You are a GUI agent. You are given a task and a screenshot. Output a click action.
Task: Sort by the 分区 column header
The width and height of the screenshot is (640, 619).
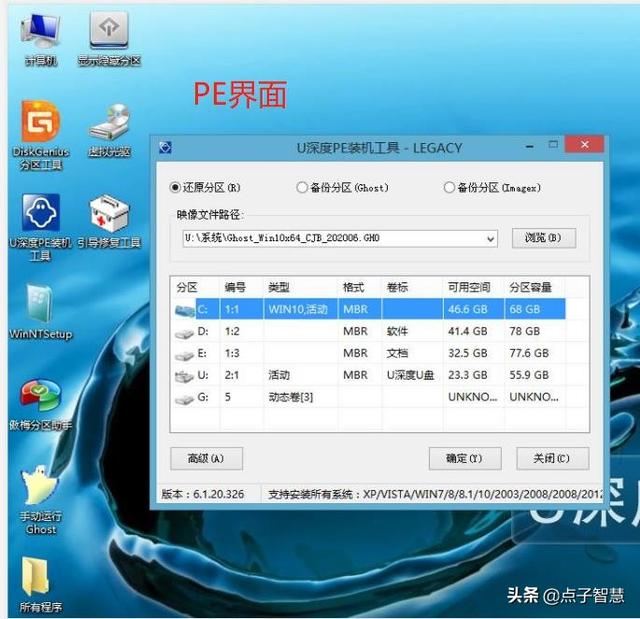(195, 287)
